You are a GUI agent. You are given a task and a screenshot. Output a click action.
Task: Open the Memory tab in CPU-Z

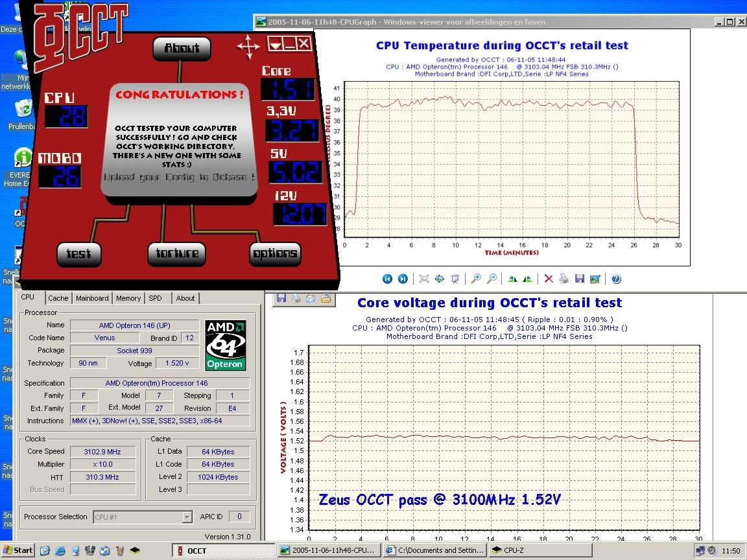pyautogui.click(x=128, y=298)
